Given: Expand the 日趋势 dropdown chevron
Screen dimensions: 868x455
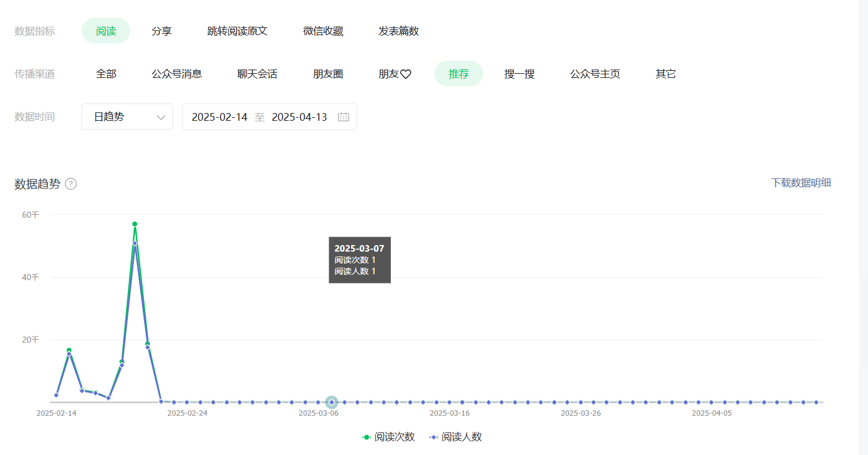Looking at the screenshot, I should (x=161, y=117).
